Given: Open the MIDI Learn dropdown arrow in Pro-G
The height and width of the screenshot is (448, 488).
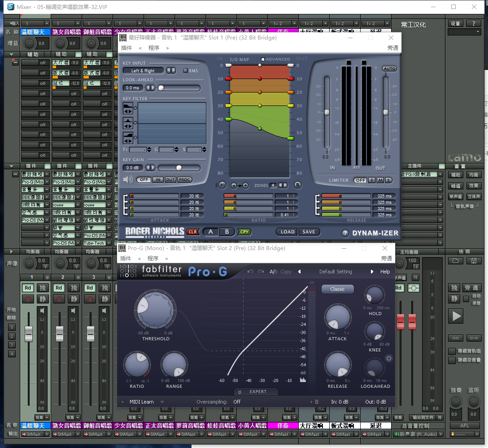Looking at the screenshot, I should point(162,402).
